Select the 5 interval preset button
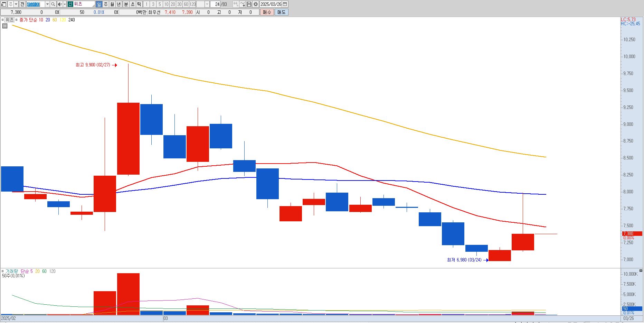The image size is (644, 323). [160, 4]
